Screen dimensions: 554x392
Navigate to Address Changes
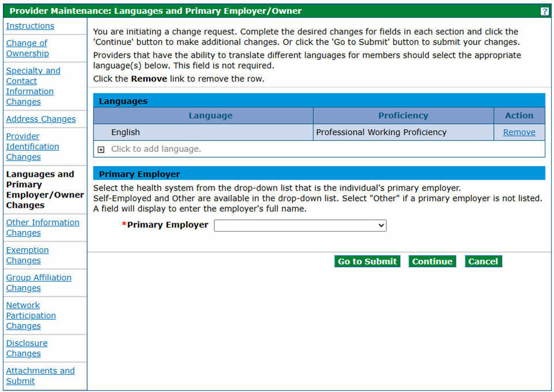coord(40,119)
